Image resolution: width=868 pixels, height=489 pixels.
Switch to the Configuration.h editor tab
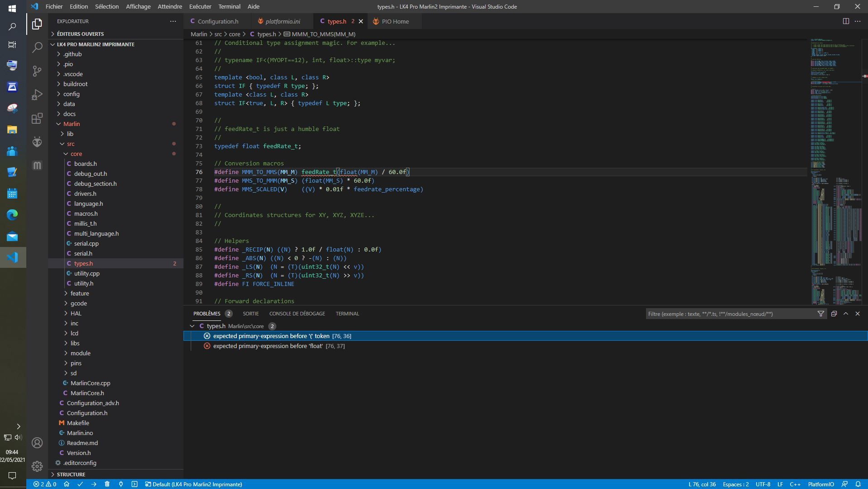(217, 21)
